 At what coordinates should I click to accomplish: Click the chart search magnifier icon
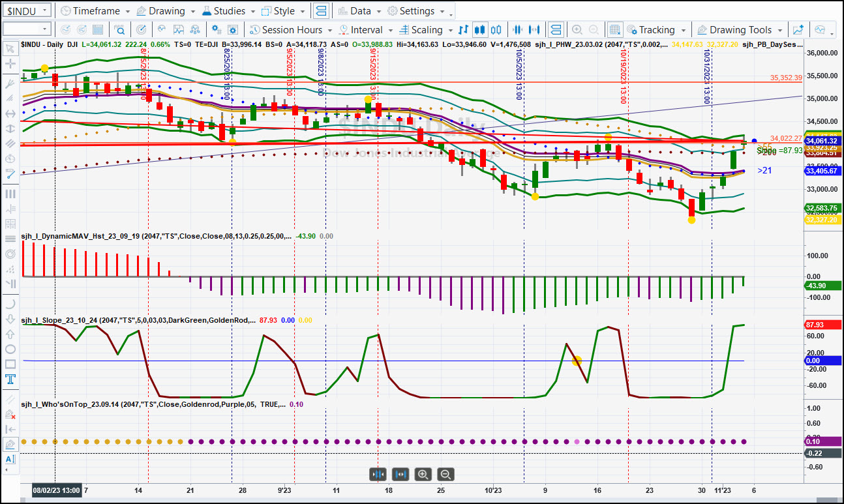[120, 30]
